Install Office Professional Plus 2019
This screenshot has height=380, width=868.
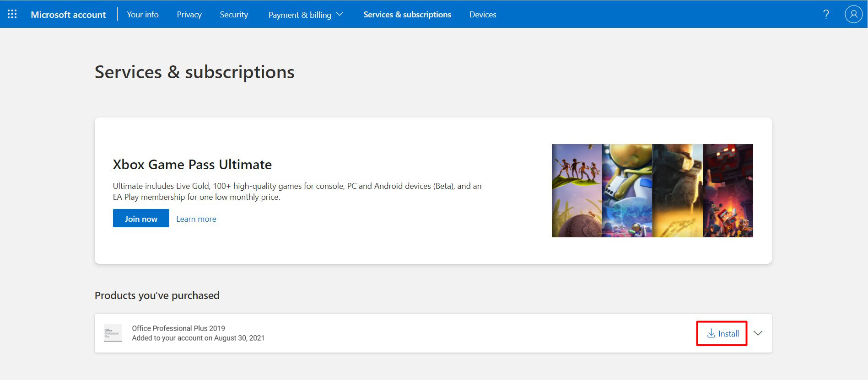722,334
